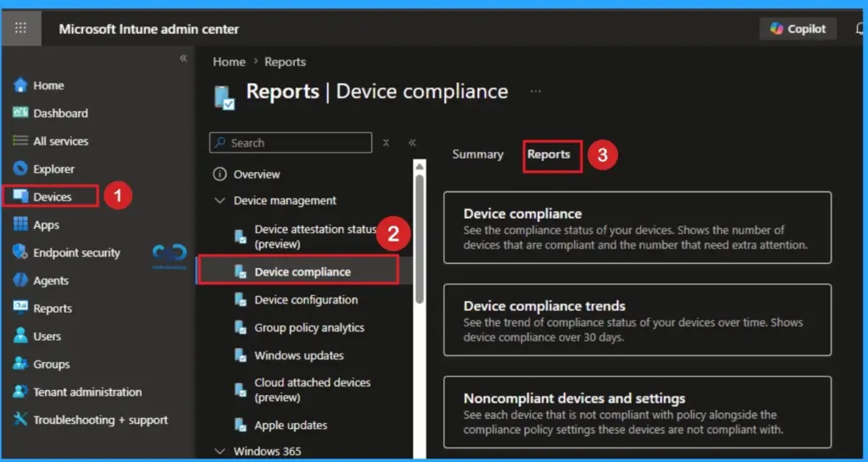868x462 pixels.
Task: Click the Group policy analytics icon
Action: [x=240, y=327]
